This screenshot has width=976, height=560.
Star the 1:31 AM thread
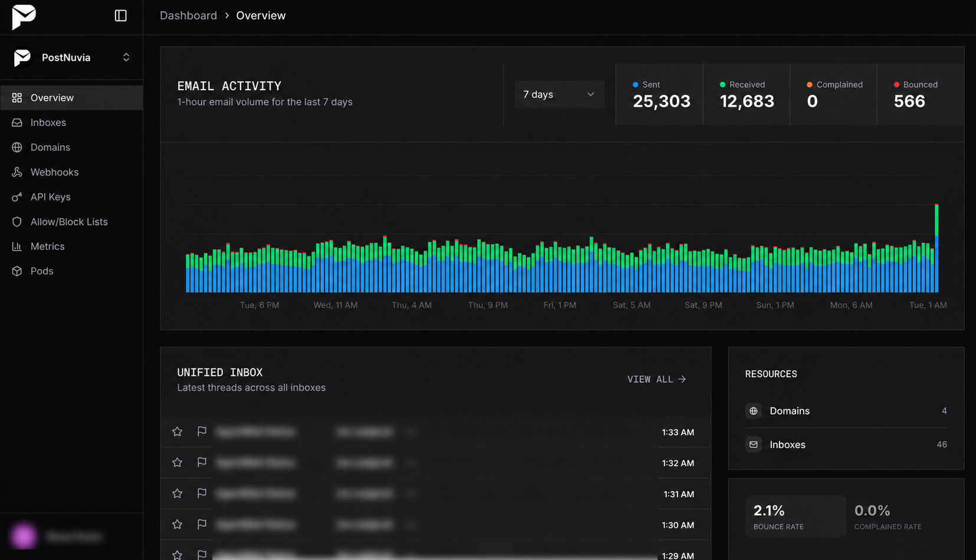tap(177, 493)
